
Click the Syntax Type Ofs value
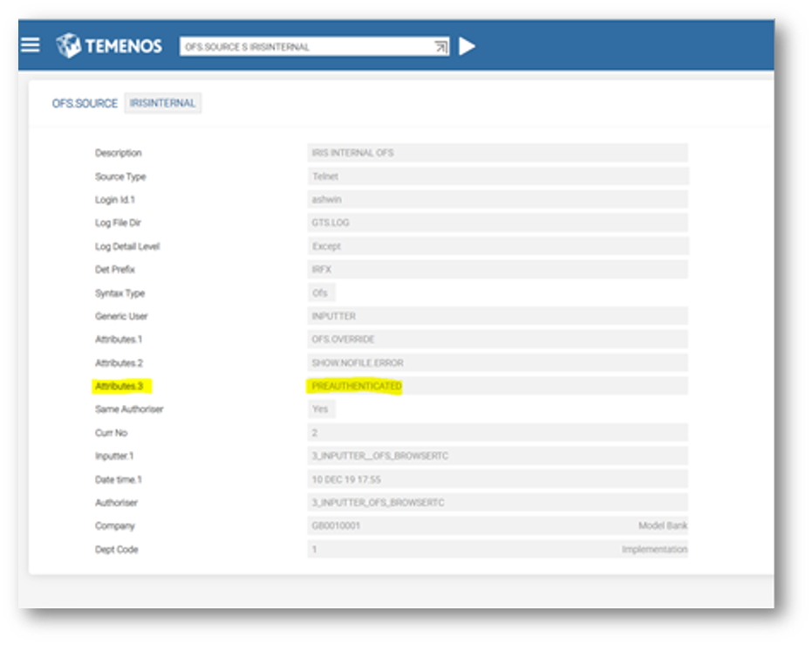pyautogui.click(x=321, y=293)
